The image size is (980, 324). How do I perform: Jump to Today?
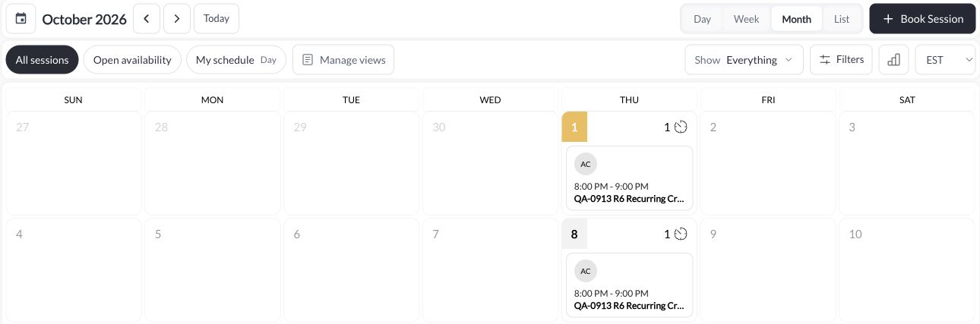pos(217,19)
